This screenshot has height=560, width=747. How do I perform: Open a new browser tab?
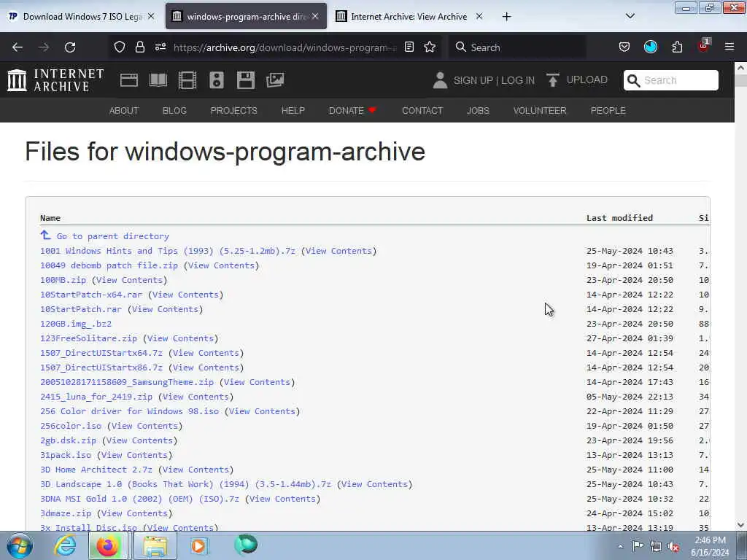(506, 17)
